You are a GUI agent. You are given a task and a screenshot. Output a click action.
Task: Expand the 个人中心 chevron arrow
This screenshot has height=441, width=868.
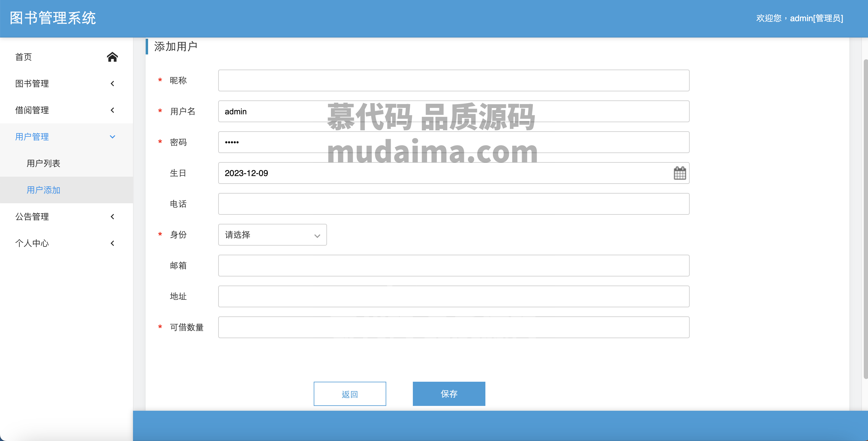point(112,243)
